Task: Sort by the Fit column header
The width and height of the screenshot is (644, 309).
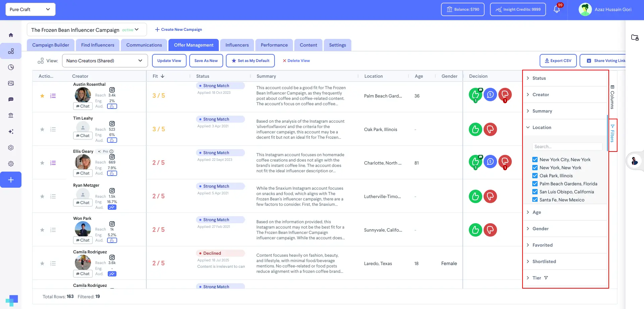Action: tap(158, 76)
